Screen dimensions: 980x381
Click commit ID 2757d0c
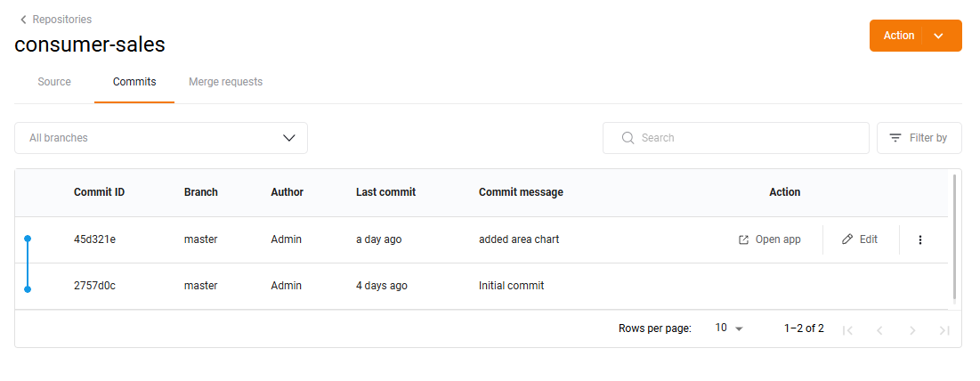pos(94,286)
